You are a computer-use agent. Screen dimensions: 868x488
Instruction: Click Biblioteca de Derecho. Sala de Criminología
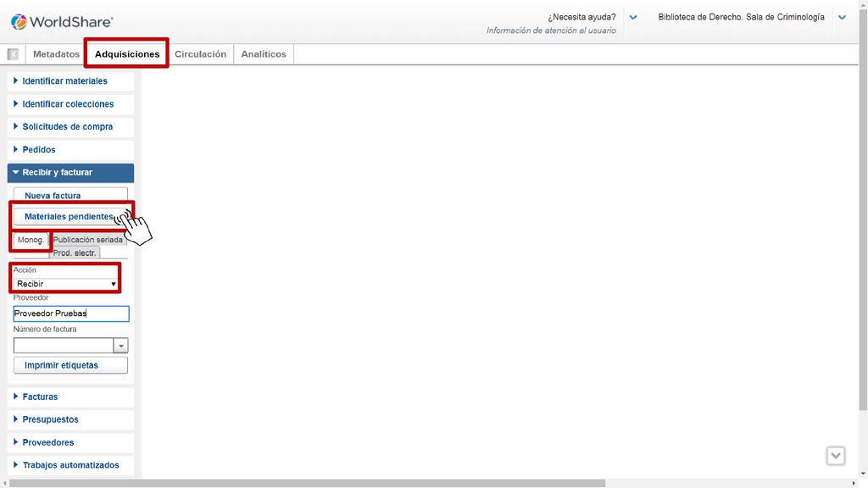741,17
